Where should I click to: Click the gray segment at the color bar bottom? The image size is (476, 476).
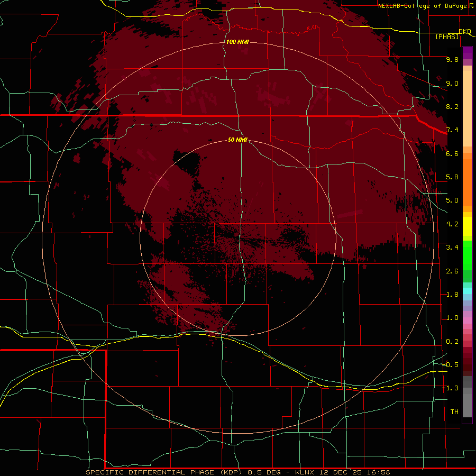click(467, 405)
